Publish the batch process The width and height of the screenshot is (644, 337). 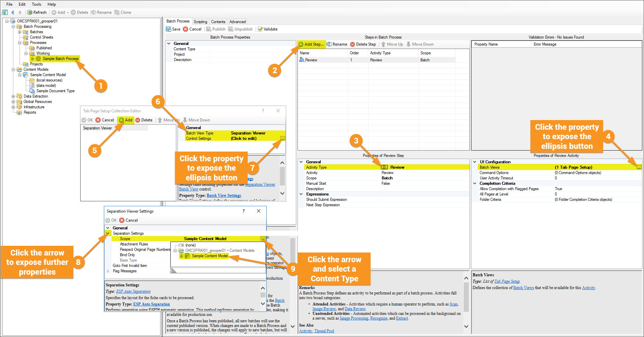pyautogui.click(x=216, y=29)
